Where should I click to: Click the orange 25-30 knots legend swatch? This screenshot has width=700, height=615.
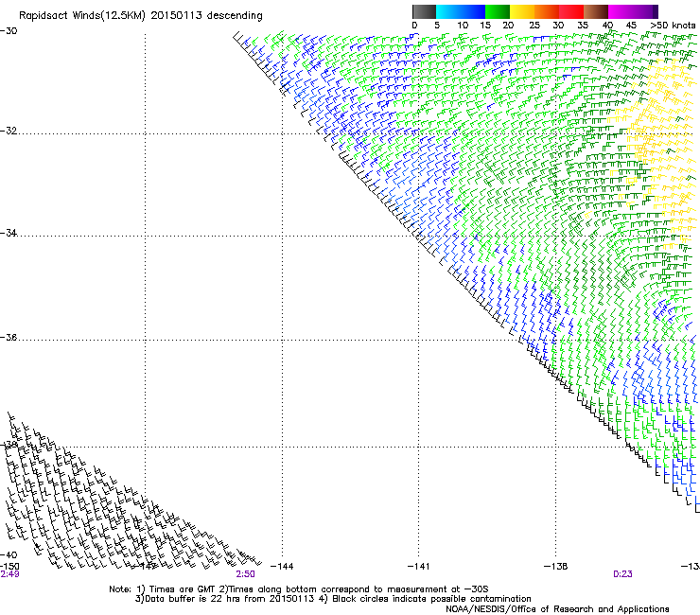pos(547,11)
